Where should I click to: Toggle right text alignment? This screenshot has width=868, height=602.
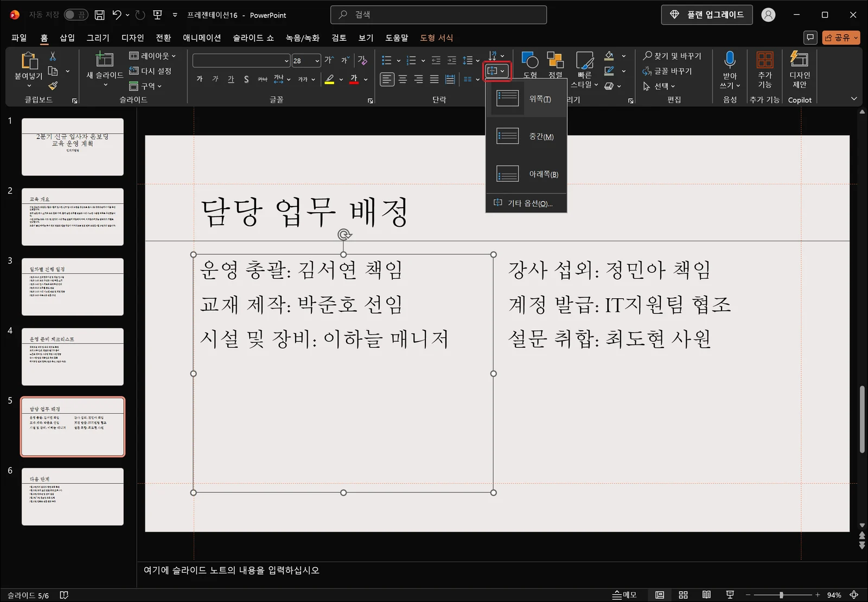coord(418,79)
